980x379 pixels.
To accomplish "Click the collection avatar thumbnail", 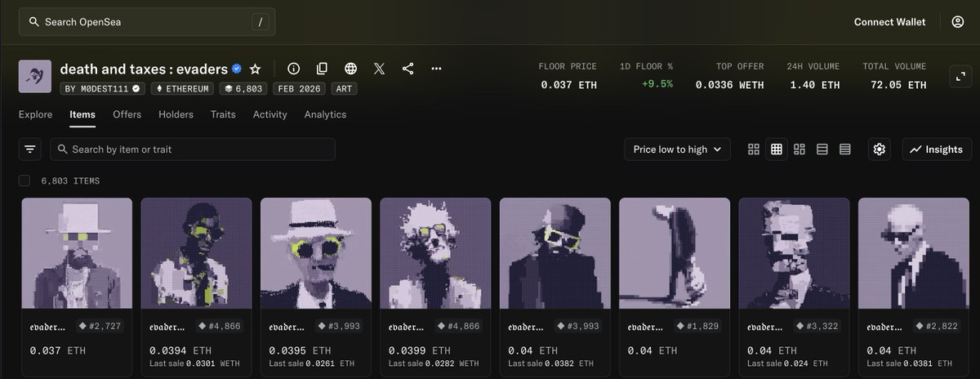I will coord(35,76).
